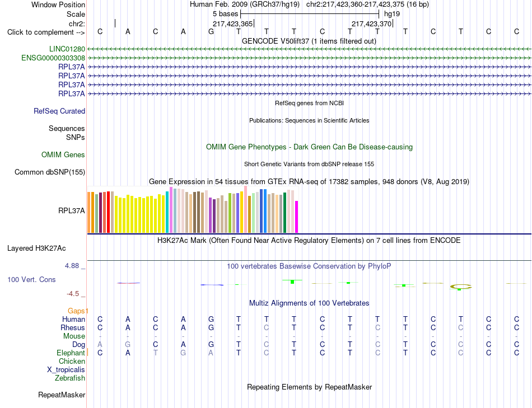Click the dark green GTEx tissue bar
Image resolution: width=532 pixels, height=408 pixels.
pyautogui.click(x=285, y=213)
